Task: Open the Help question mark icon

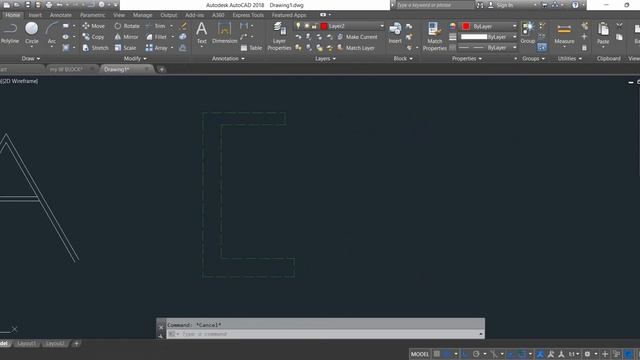Action: click(575, 5)
